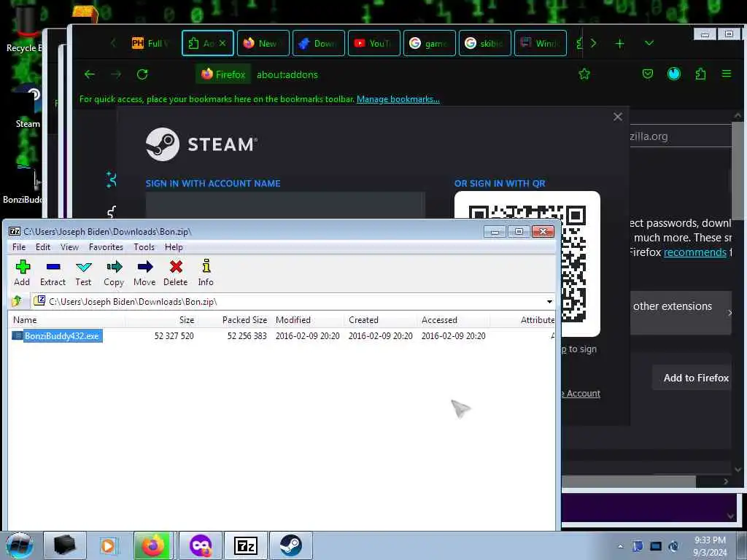747x560 pixels.
Task: Select the Copy tool in 7-Zip
Action: point(114,273)
